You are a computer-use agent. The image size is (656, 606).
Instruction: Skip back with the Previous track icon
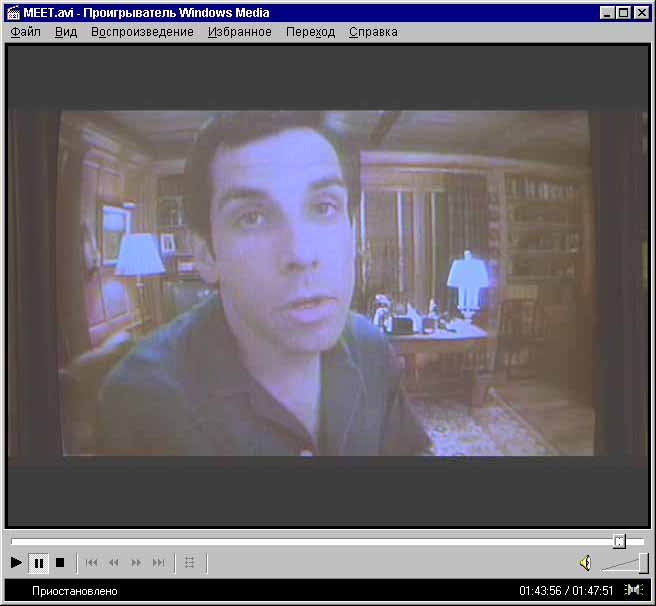(x=91, y=563)
